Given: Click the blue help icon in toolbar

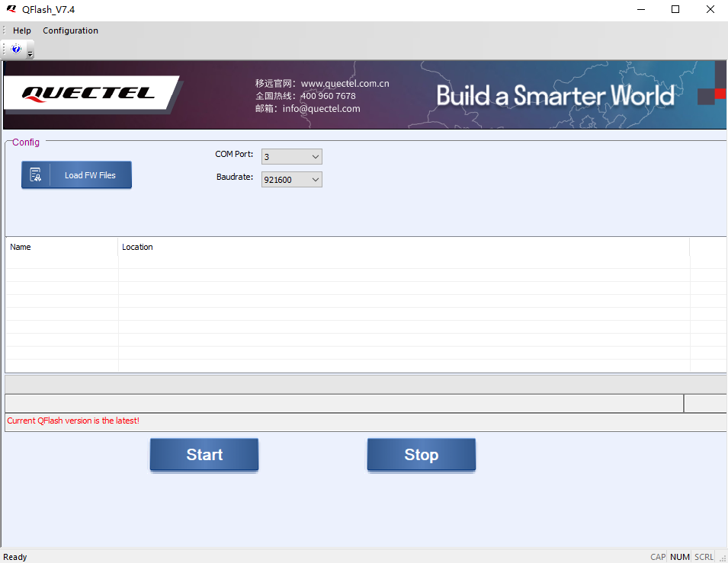Looking at the screenshot, I should (16, 49).
